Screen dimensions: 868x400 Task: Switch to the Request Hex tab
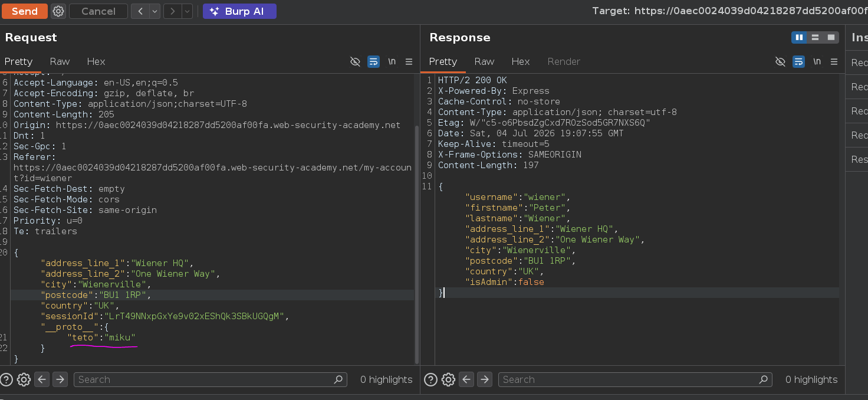[x=96, y=61]
